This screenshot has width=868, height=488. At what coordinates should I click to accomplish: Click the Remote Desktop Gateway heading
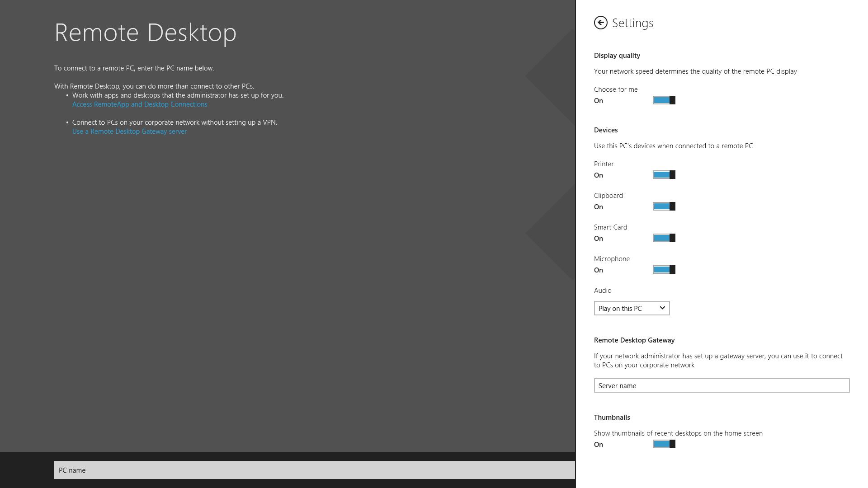[634, 340]
